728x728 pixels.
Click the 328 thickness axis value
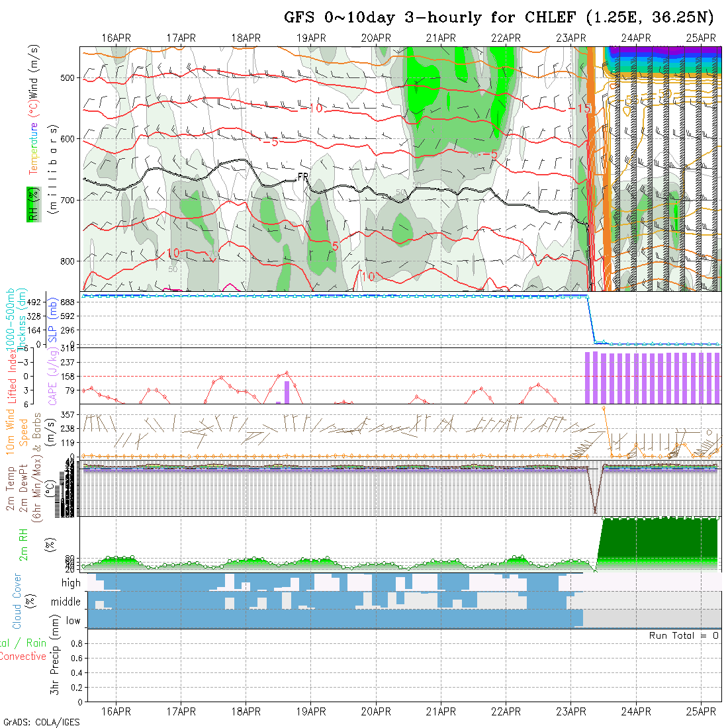point(34,316)
